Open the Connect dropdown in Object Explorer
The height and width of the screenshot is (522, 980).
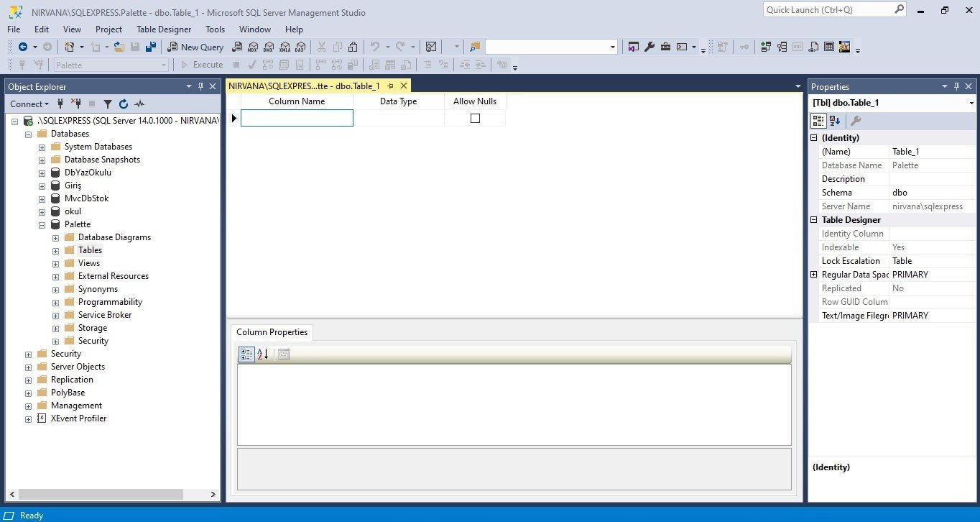29,104
